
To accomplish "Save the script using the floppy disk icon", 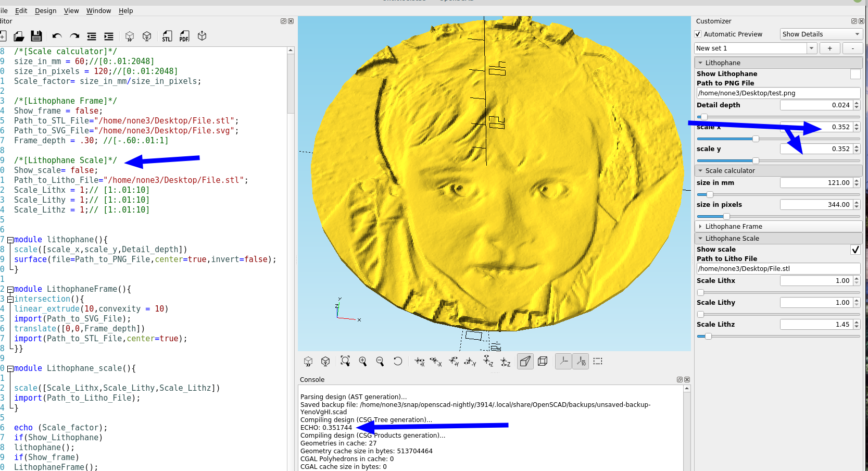I will pos(36,36).
